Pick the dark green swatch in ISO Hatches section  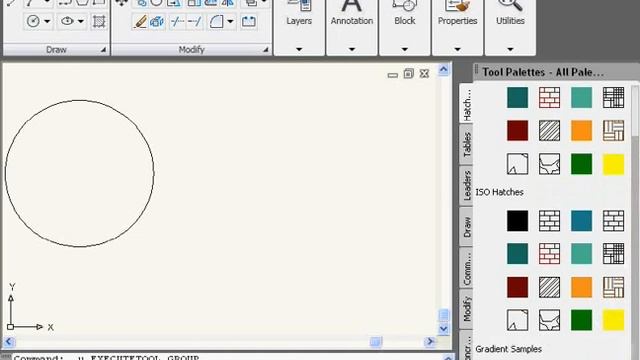point(581,320)
